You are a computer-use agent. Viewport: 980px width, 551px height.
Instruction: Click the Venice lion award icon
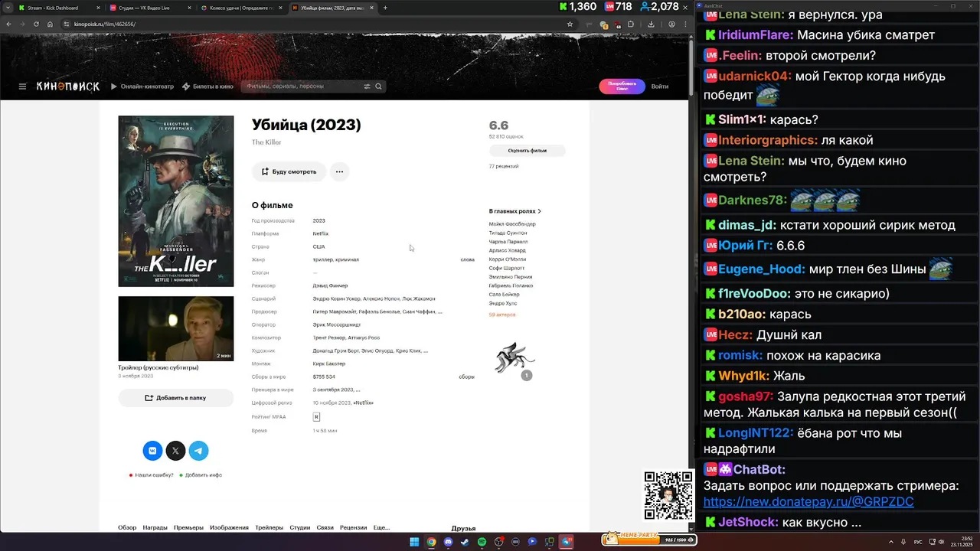coord(514,358)
